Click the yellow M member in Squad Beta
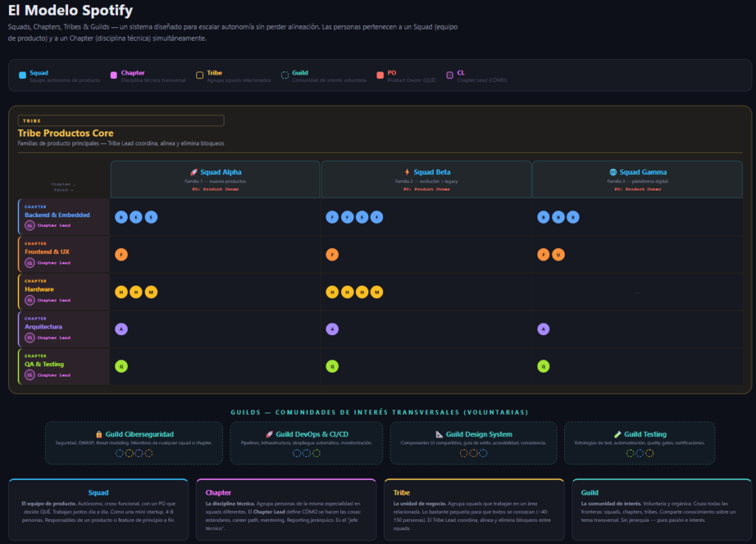Screen dimensions: 756x544 click(x=377, y=292)
